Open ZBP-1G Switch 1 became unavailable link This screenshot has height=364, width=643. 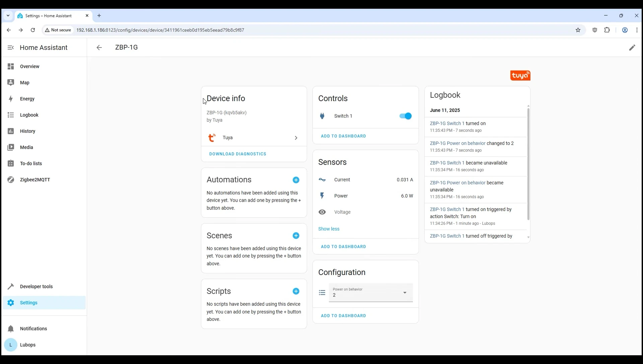pyautogui.click(x=447, y=163)
